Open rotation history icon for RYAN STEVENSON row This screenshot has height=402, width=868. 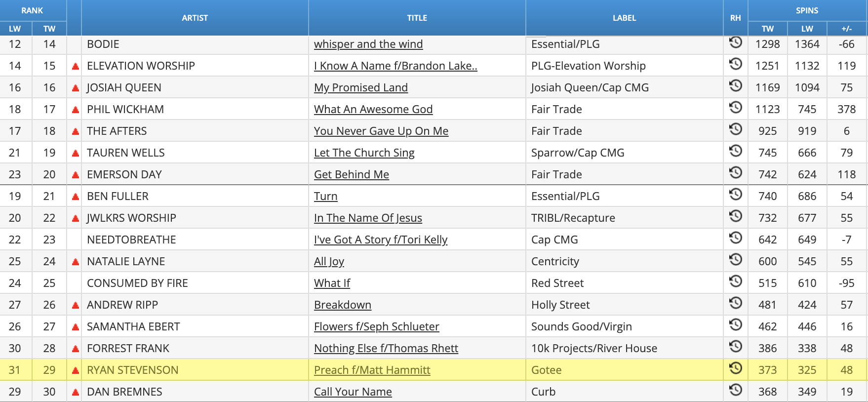tap(736, 368)
